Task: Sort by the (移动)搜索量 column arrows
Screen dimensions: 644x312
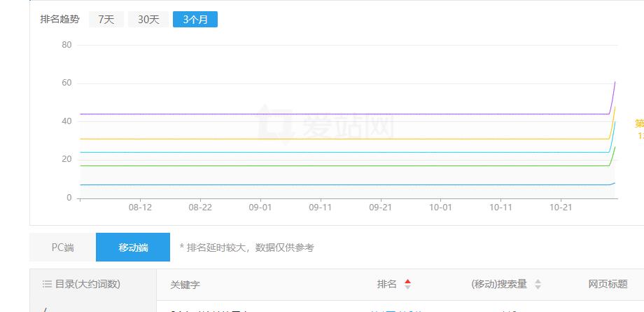Action: coord(538,284)
